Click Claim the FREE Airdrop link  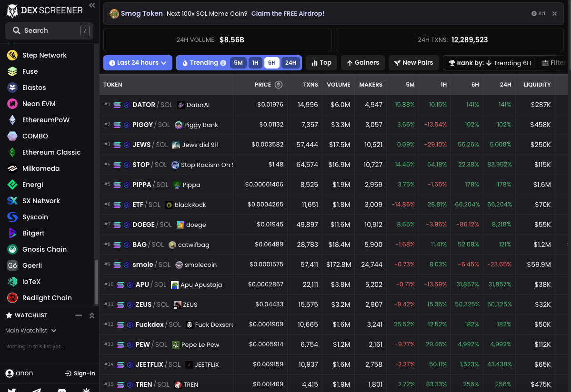288,13
